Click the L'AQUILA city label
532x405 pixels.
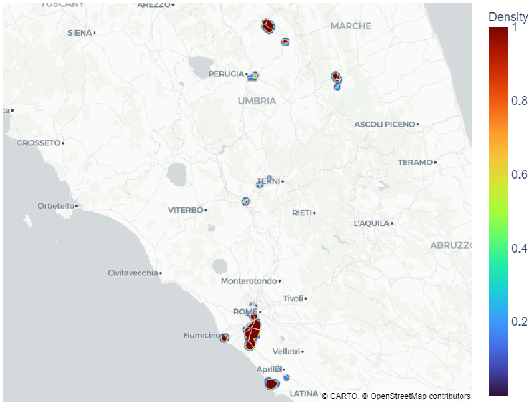(x=372, y=223)
